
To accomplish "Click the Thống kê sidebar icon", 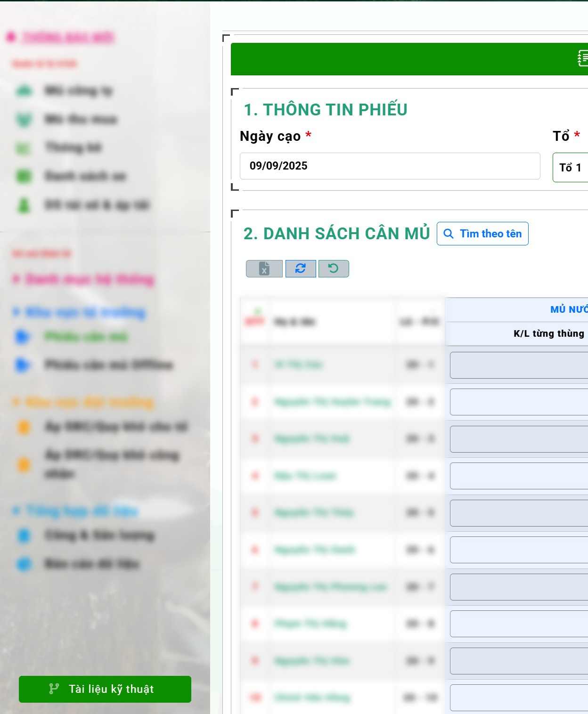I will coord(24,148).
